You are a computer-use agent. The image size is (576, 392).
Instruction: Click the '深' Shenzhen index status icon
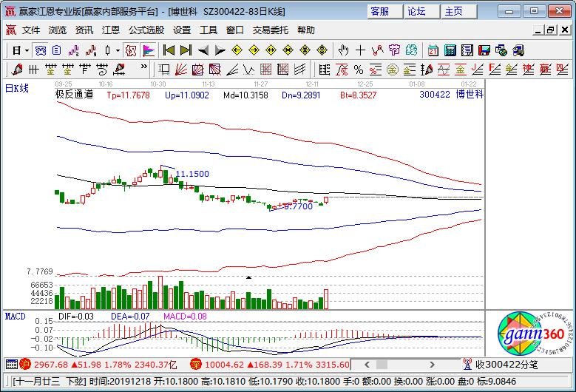pyautogui.click(x=196, y=365)
